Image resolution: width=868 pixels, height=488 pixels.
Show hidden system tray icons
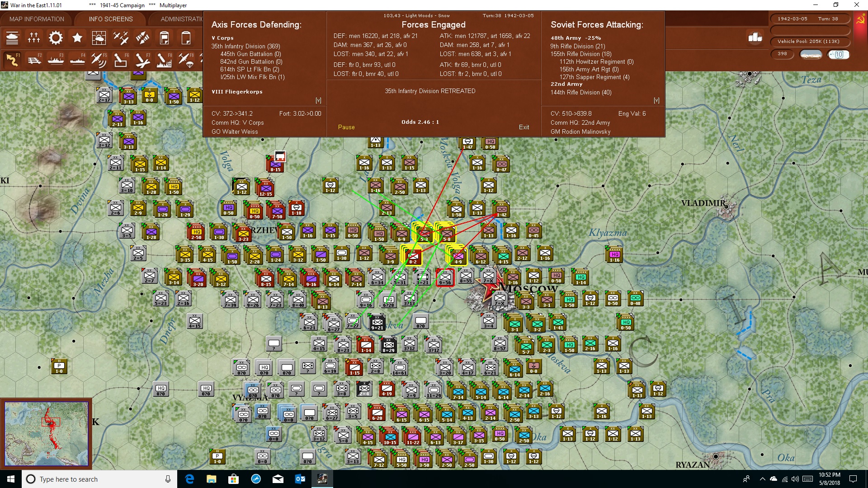pyautogui.click(x=762, y=479)
